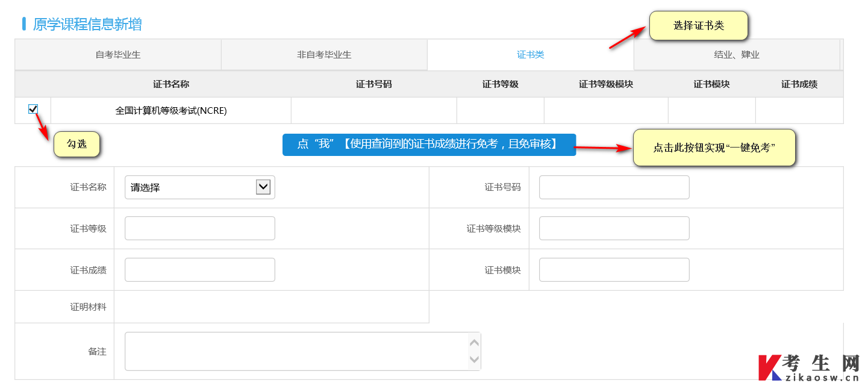The width and height of the screenshot is (868, 389).
Task: Select the 证书类 tab
Action: (531, 55)
